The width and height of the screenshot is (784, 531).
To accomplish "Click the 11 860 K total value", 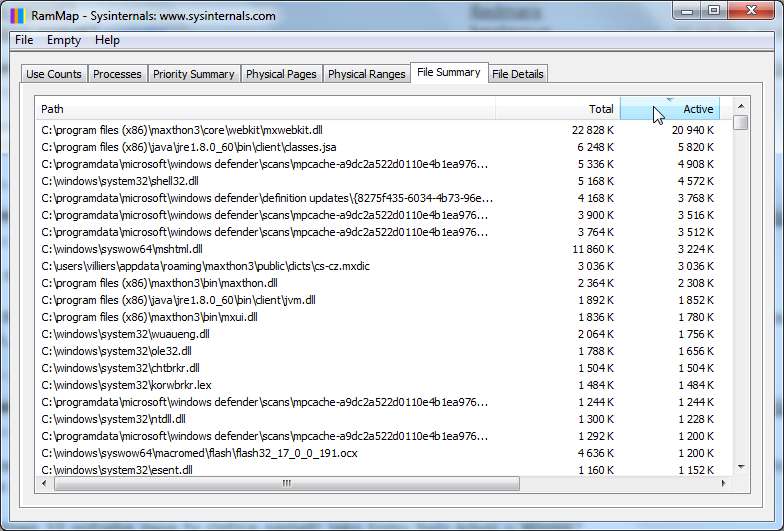I will (x=592, y=249).
